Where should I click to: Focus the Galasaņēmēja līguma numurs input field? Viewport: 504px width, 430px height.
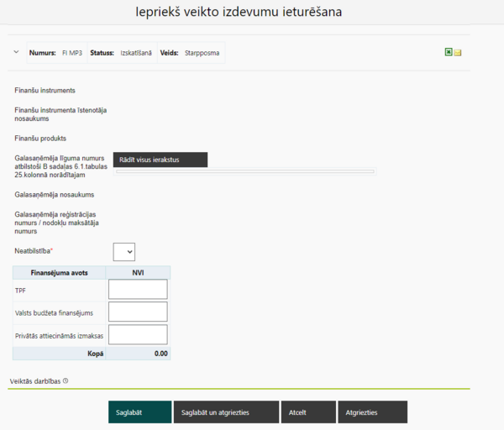coord(245,171)
